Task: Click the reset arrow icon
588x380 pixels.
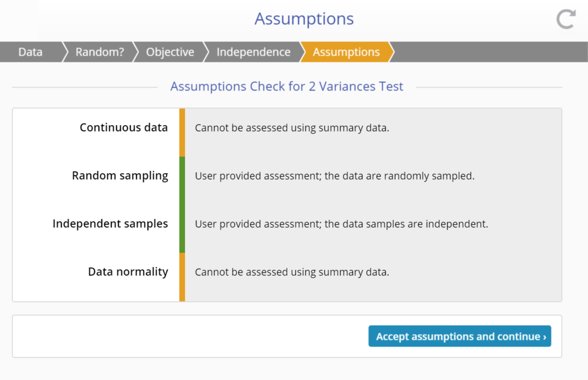Action: coord(566,19)
